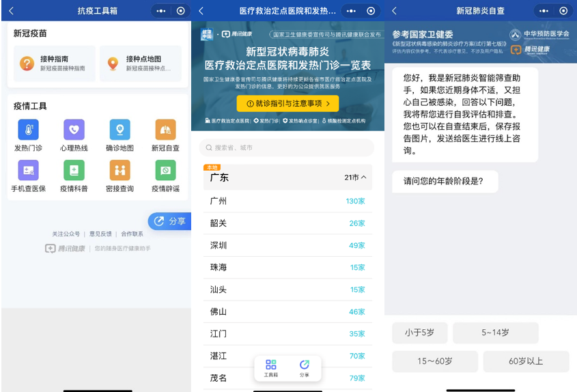
Task: Tap the yellow 就诊指引与注意事项 button
Action: point(287,103)
